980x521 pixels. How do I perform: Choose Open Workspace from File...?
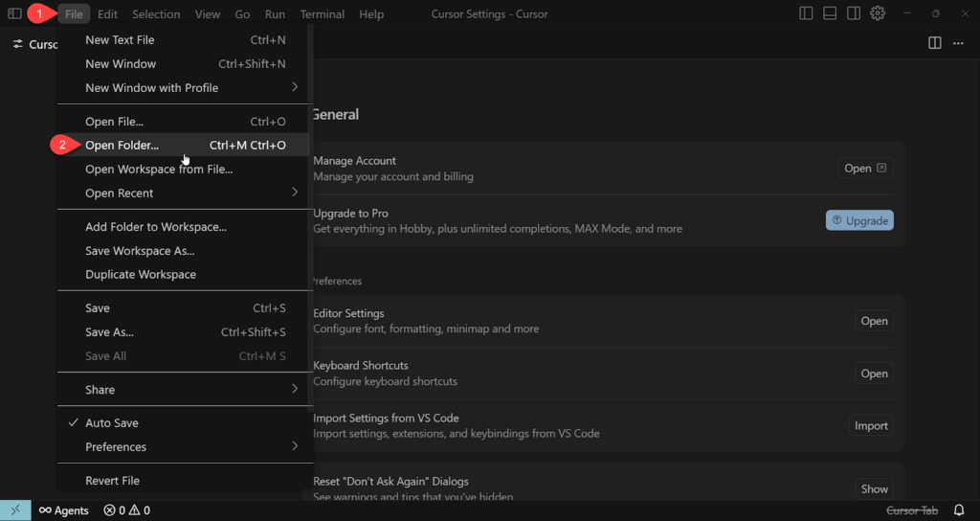[x=183, y=170]
